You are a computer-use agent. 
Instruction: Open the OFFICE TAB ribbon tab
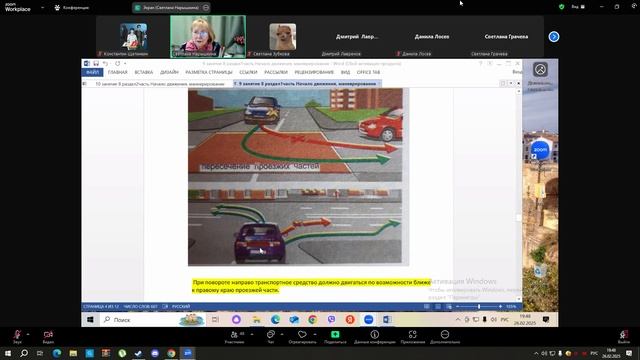coord(369,72)
